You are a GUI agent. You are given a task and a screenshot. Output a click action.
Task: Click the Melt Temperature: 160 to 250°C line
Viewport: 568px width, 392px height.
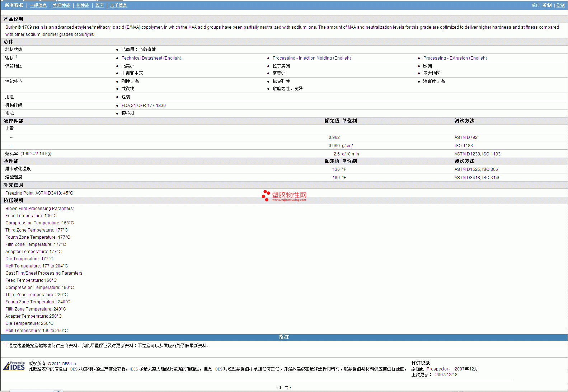(x=37, y=331)
